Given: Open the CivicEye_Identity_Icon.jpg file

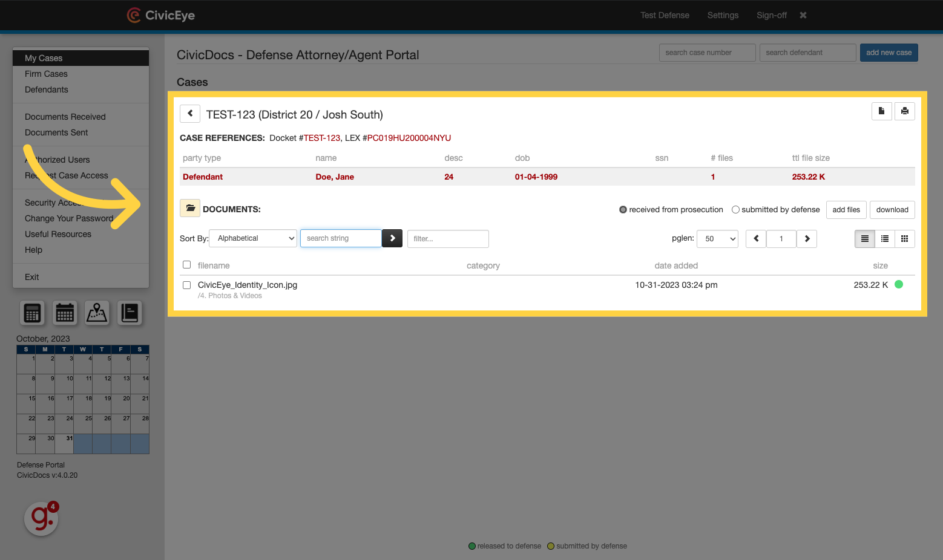Looking at the screenshot, I should 248,285.
